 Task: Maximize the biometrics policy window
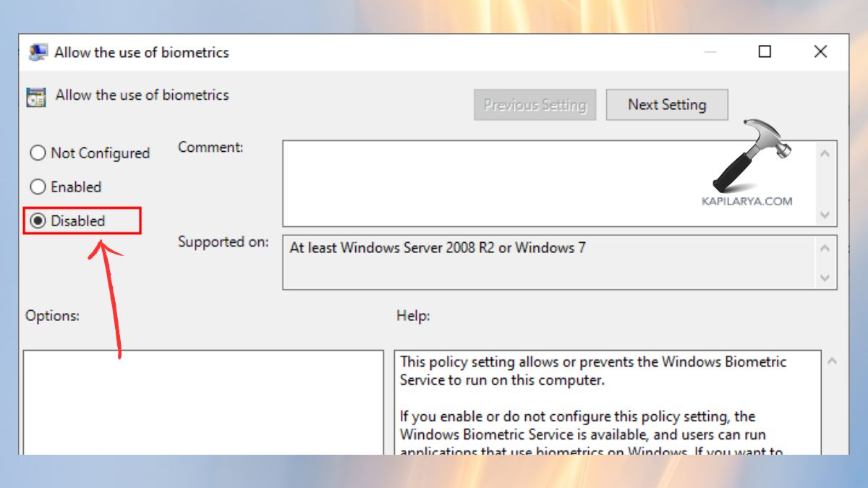tap(765, 52)
